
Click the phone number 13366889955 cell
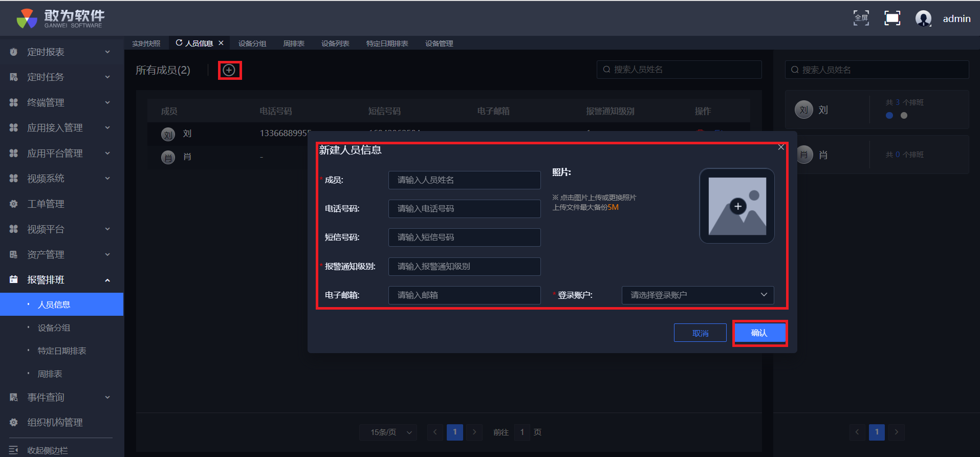285,134
